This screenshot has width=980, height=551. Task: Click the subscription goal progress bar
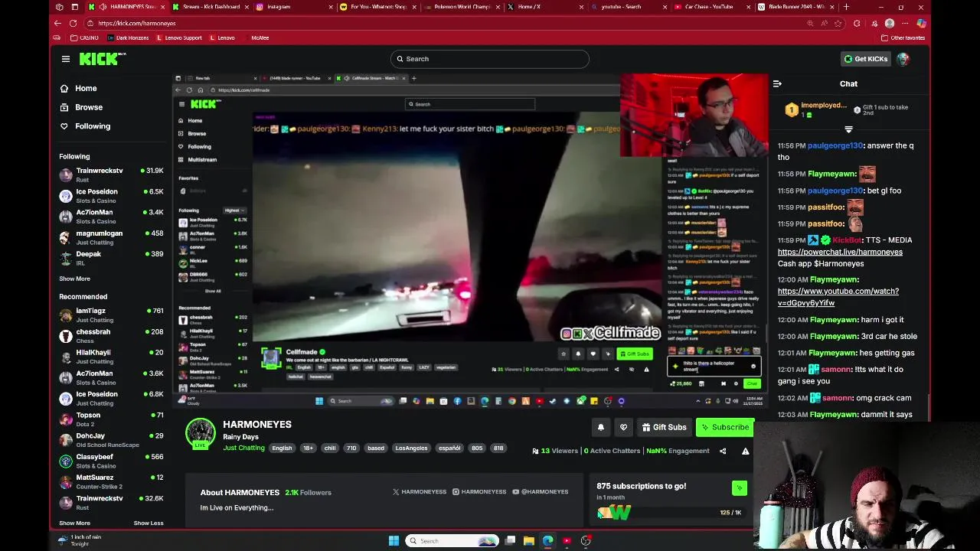click(669, 513)
